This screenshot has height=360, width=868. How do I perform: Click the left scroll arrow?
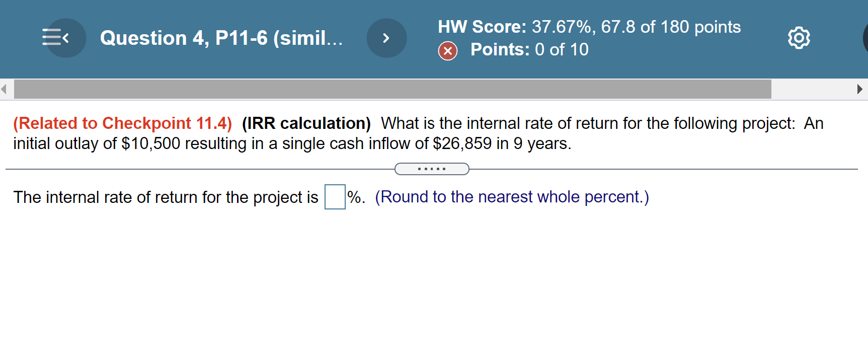pyautogui.click(x=4, y=89)
